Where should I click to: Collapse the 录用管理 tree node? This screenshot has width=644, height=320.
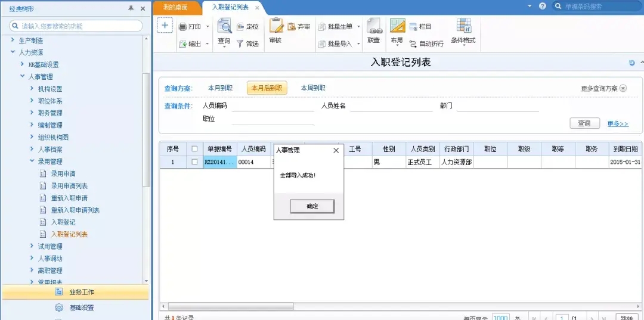32,161
